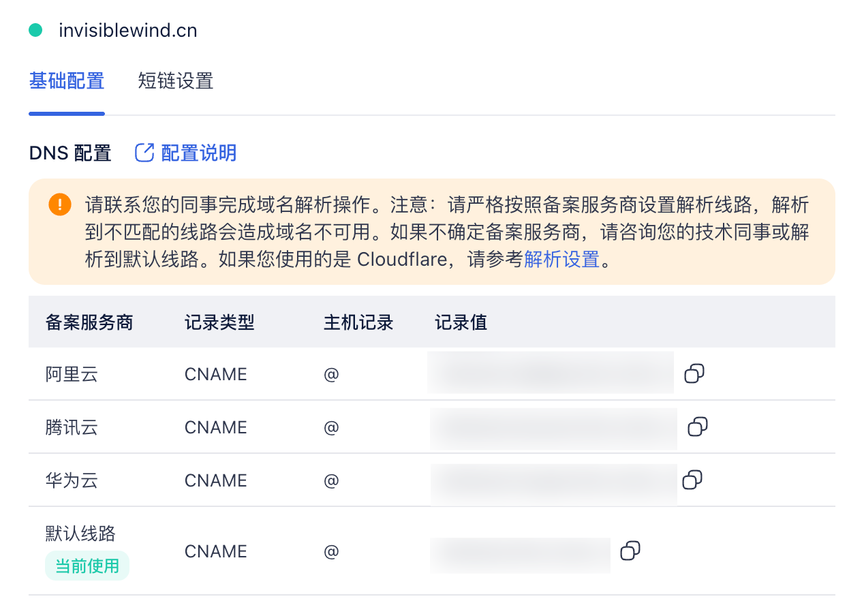The width and height of the screenshot is (864, 616).
Task: Click the 华为云 provider row label
Action: (x=72, y=480)
